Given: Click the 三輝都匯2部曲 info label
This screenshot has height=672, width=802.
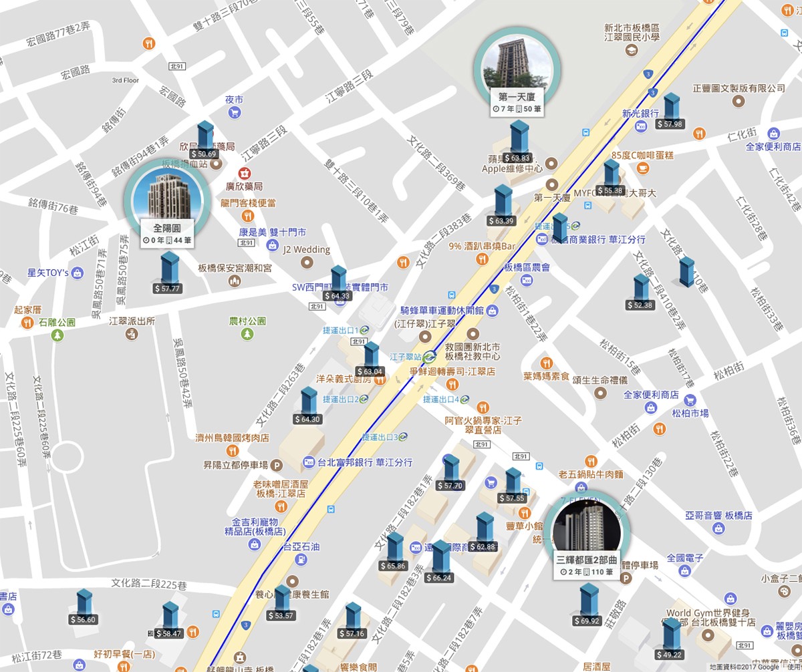Looking at the screenshot, I should click(588, 566).
